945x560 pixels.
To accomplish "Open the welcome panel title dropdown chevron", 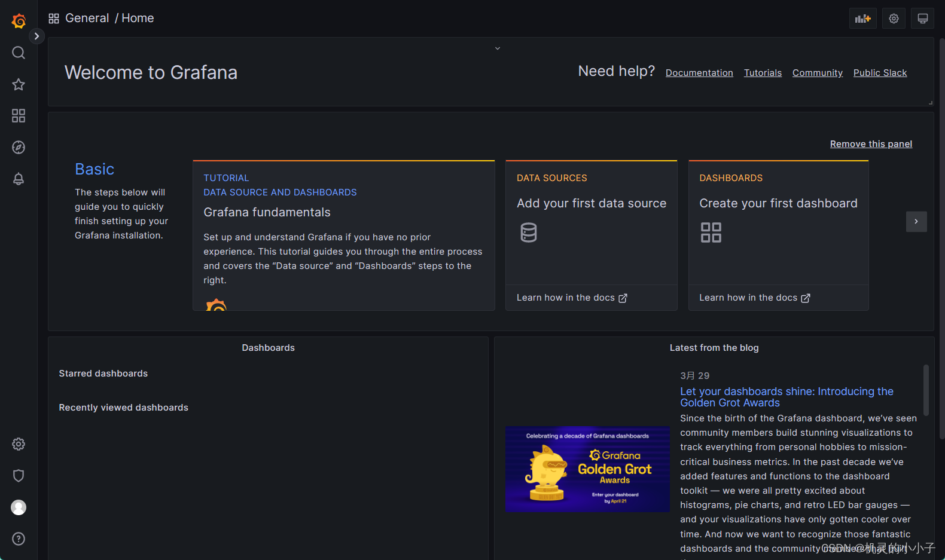I will (497, 48).
